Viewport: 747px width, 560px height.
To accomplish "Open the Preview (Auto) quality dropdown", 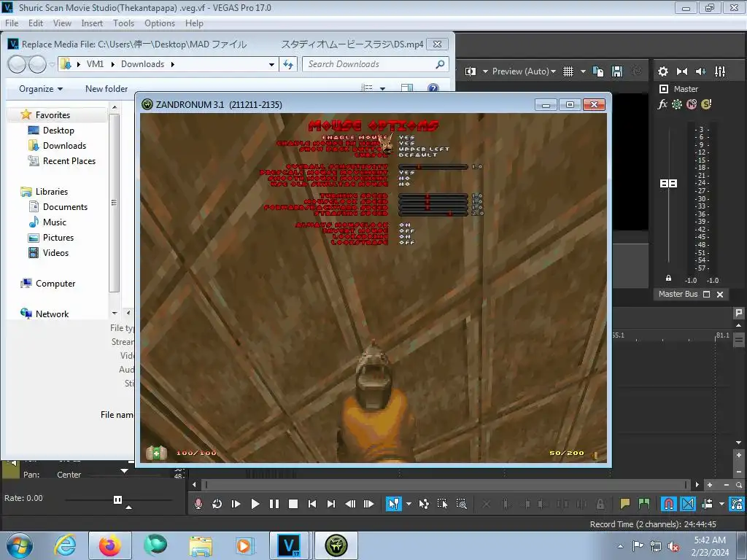I will (524, 71).
